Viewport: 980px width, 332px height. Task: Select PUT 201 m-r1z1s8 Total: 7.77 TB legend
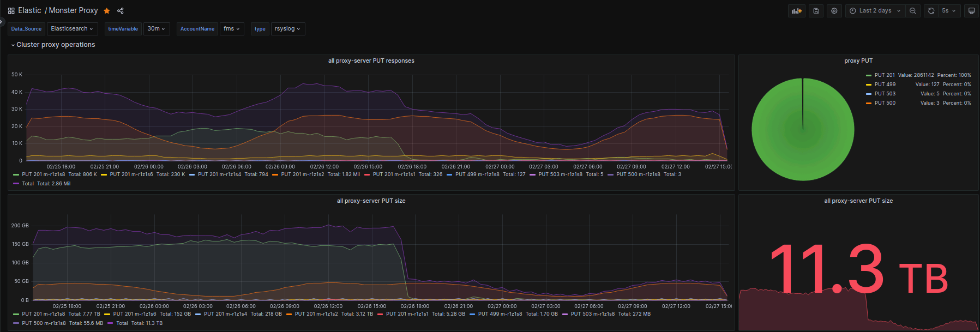pyautogui.click(x=56, y=314)
